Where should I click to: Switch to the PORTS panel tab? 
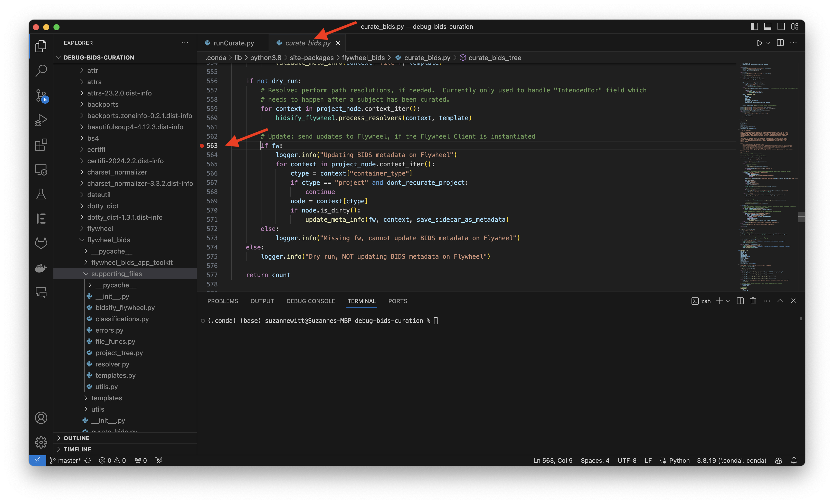pyautogui.click(x=397, y=301)
